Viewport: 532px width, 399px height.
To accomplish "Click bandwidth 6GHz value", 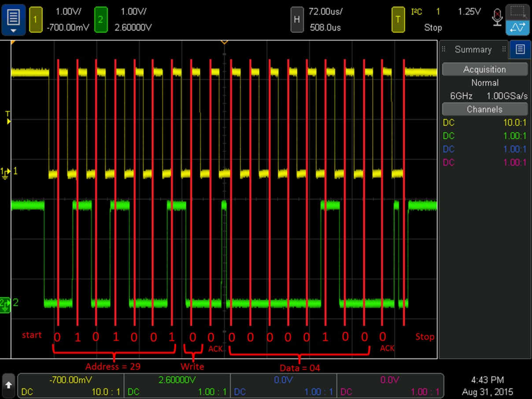I will 461,96.
